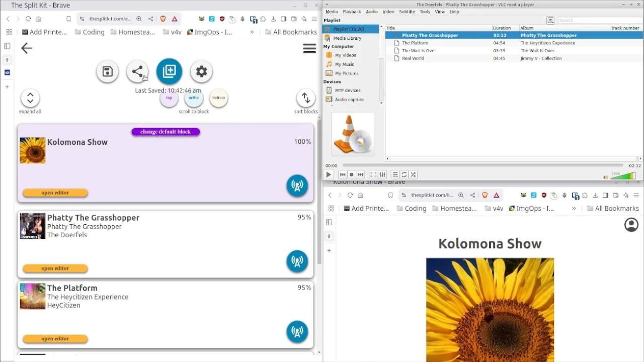Click the blue add block icon

[x=169, y=71]
